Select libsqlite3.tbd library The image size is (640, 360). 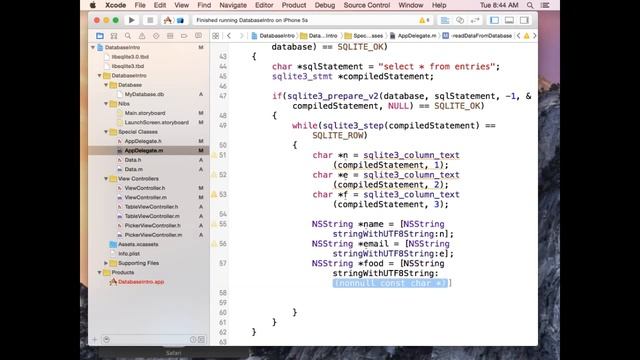pyautogui.click(x=128, y=66)
